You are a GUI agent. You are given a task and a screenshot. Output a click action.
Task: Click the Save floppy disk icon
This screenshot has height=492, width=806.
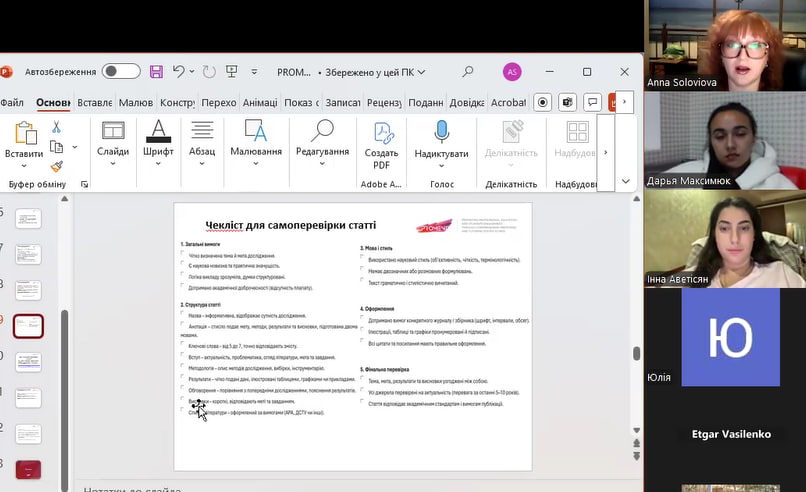[156, 72]
